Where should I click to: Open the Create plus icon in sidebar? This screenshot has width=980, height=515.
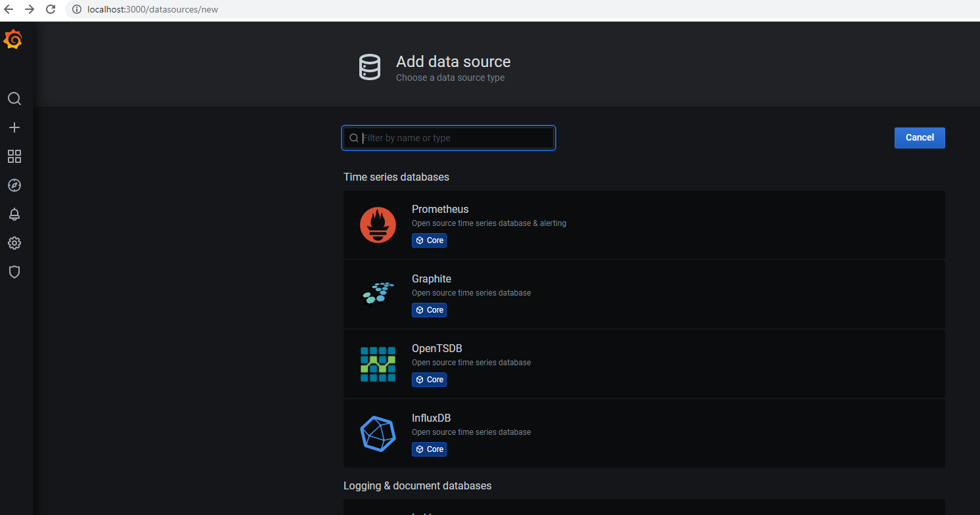(x=14, y=127)
